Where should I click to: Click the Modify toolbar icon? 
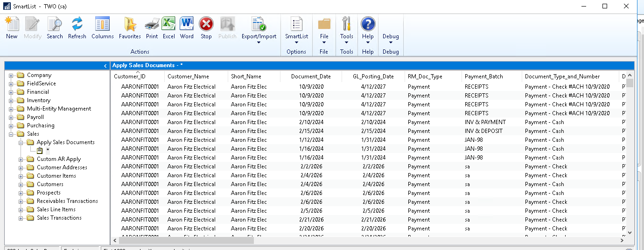coord(33,24)
